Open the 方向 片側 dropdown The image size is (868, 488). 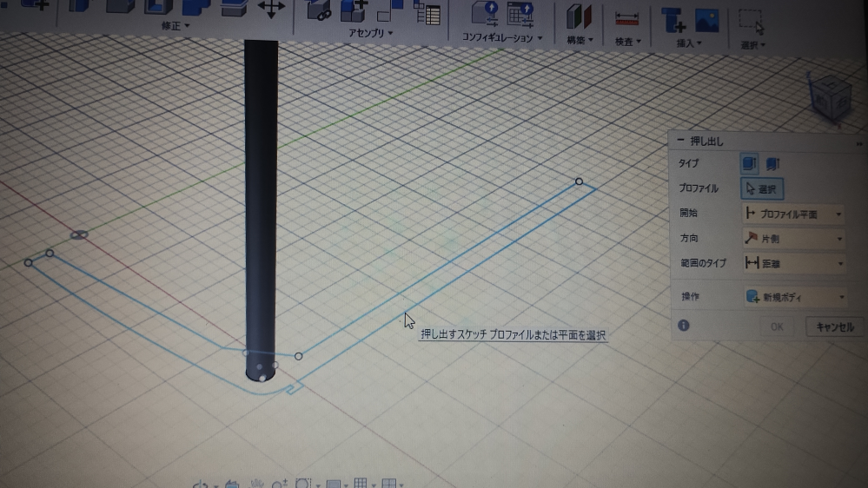click(793, 238)
